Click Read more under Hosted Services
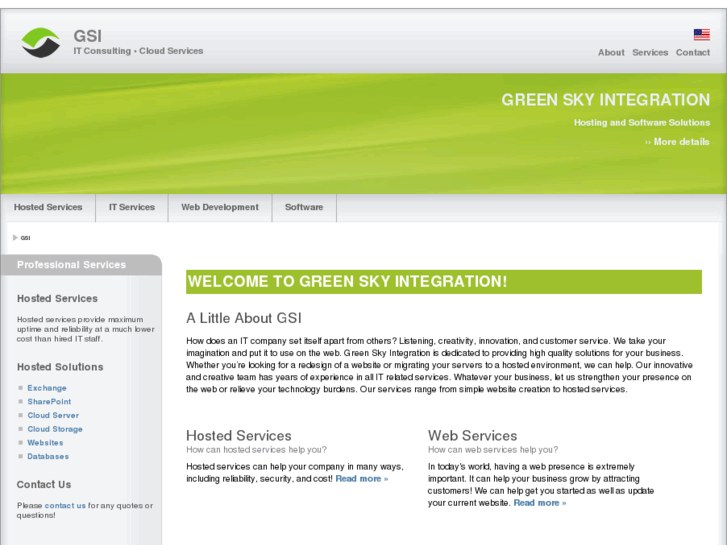 coord(362,479)
